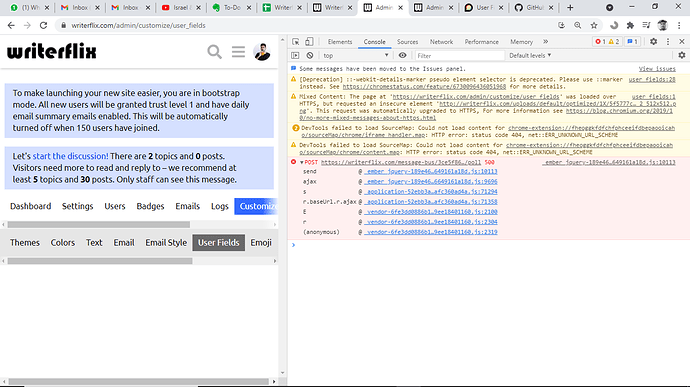Create a live expression with the eye icon

402,55
